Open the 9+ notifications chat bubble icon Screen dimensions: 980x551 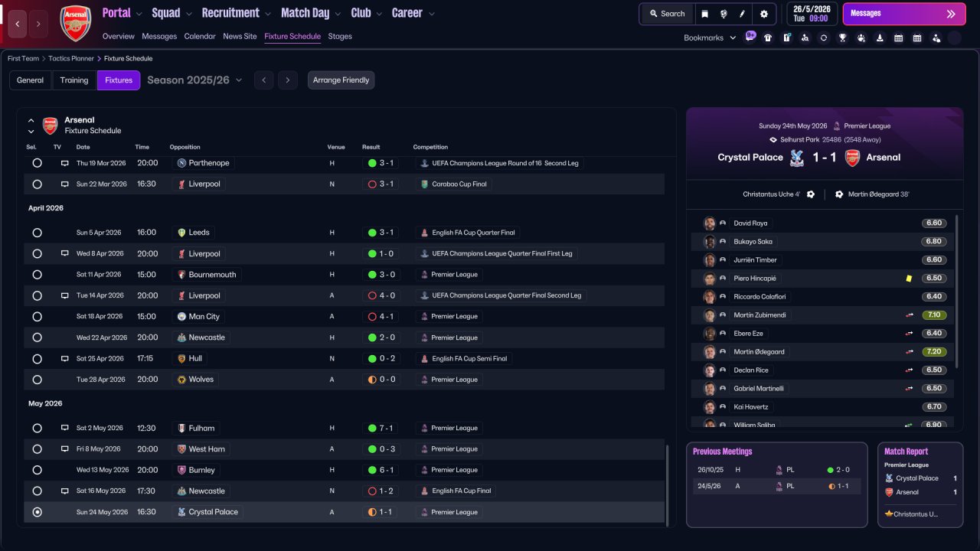click(750, 36)
